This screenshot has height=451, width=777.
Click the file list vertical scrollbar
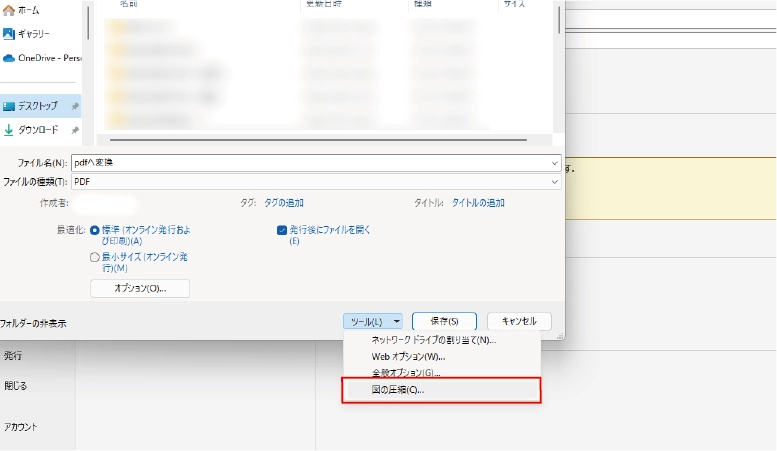click(559, 20)
